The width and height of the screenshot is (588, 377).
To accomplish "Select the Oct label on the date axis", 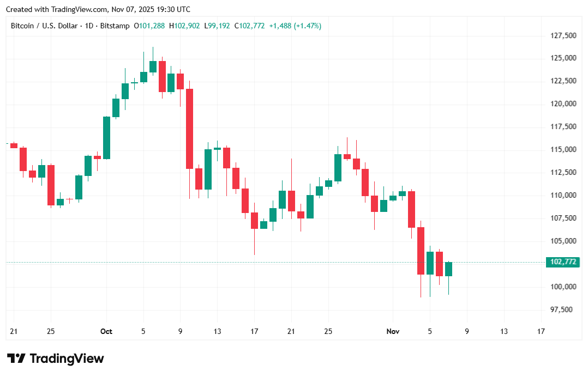I will pyautogui.click(x=106, y=331).
